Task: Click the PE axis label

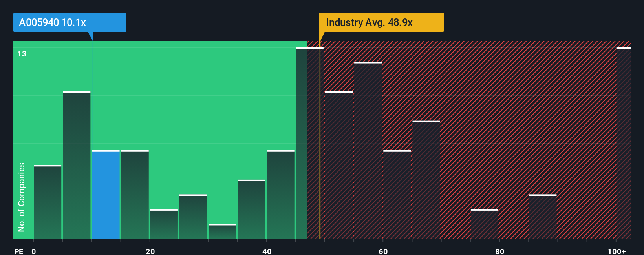Action: [18, 251]
